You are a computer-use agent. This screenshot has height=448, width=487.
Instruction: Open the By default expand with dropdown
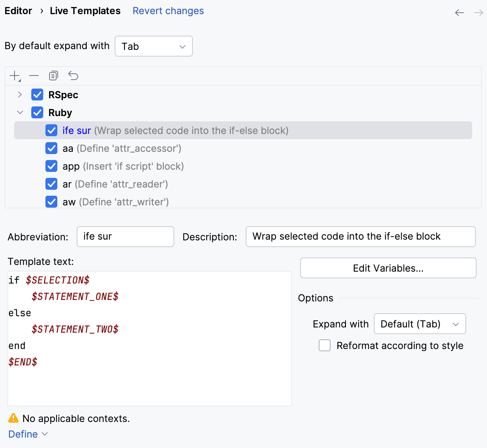[153, 46]
